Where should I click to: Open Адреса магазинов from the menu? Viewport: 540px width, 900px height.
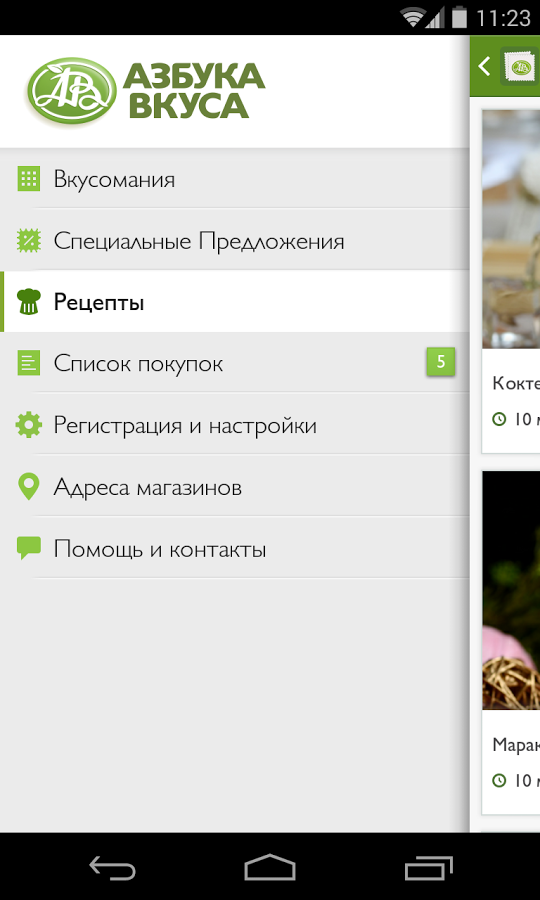point(235,487)
